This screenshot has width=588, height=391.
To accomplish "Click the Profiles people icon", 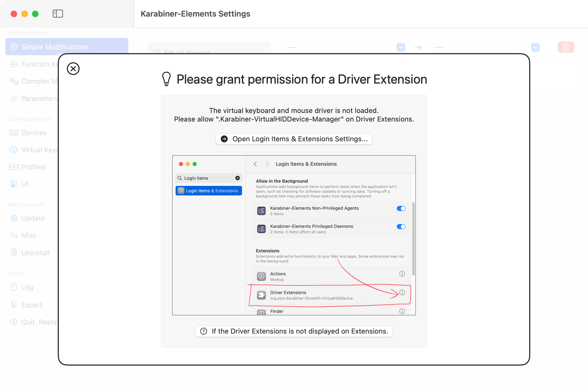I will click(14, 167).
